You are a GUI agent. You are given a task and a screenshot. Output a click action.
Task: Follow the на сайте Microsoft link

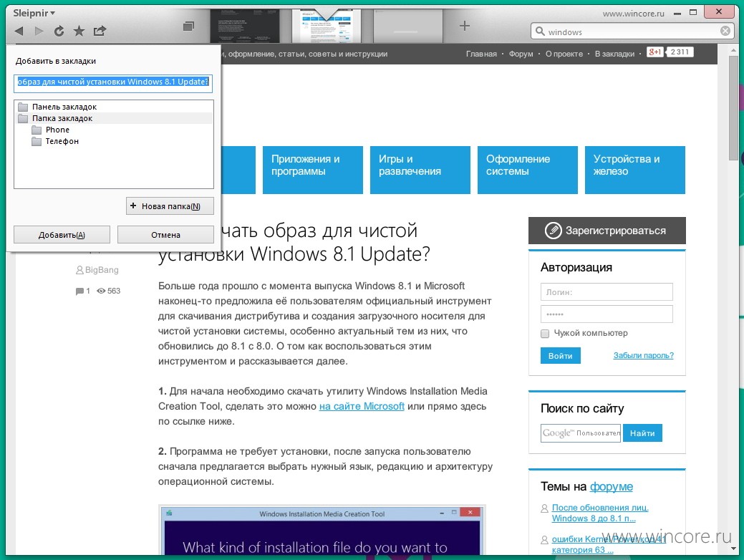tap(362, 406)
